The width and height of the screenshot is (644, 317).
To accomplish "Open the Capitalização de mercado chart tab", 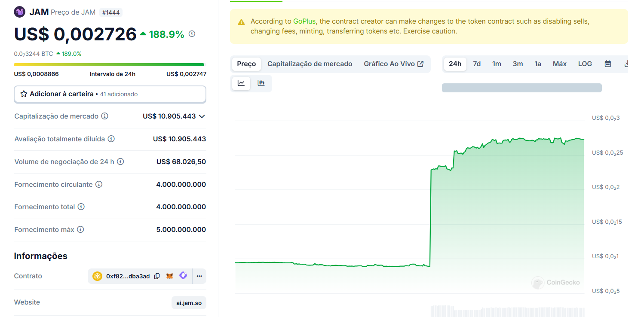I will [x=310, y=64].
